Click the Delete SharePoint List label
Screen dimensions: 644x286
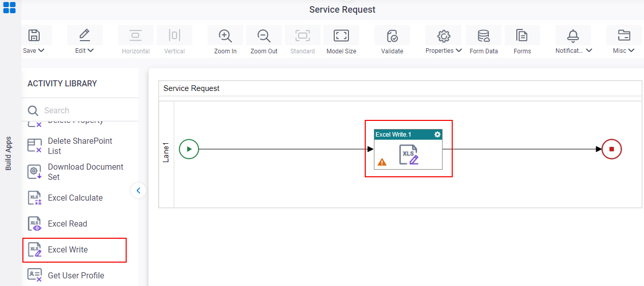coord(80,146)
